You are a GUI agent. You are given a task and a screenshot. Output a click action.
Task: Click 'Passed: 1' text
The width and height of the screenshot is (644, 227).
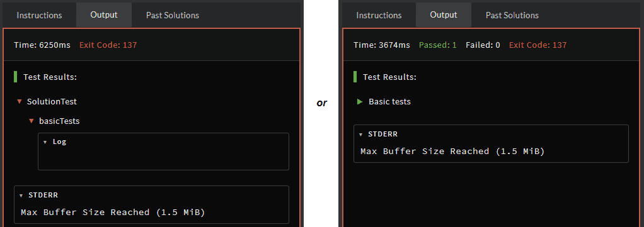(x=437, y=45)
